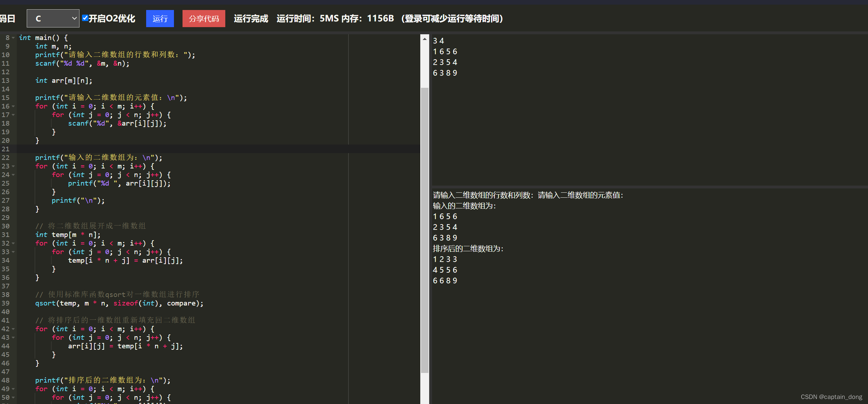Viewport: 868px width, 404px height.
Task: Click the 运行时间: 5MS status text
Action: click(308, 19)
